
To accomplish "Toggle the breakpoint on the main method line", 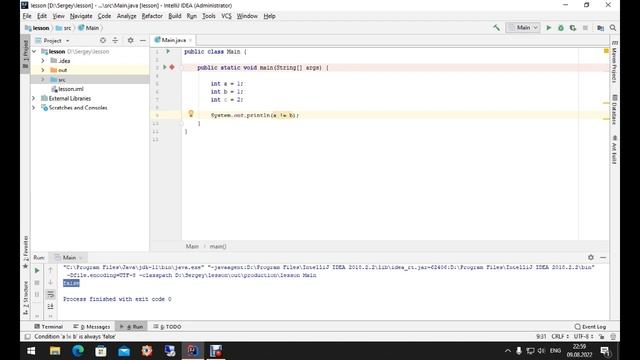I will [x=172, y=67].
